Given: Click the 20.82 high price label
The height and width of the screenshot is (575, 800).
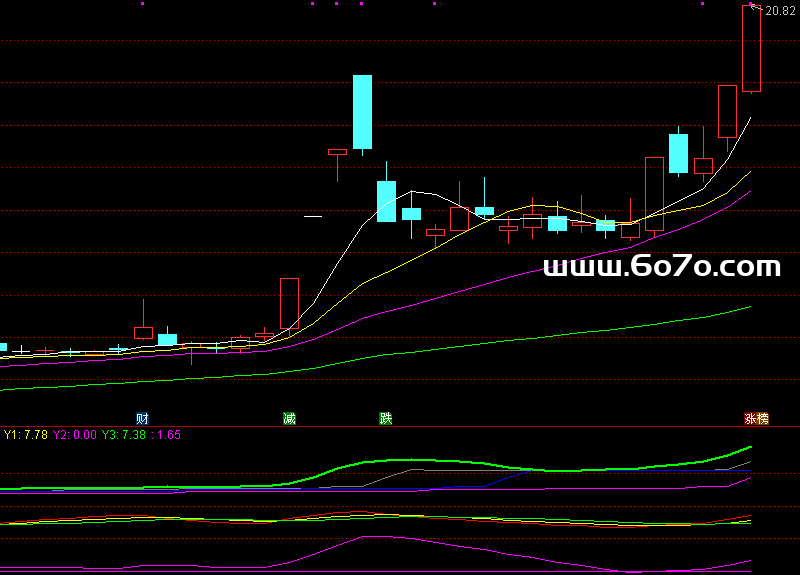Looking at the screenshot, I should click(x=780, y=11).
